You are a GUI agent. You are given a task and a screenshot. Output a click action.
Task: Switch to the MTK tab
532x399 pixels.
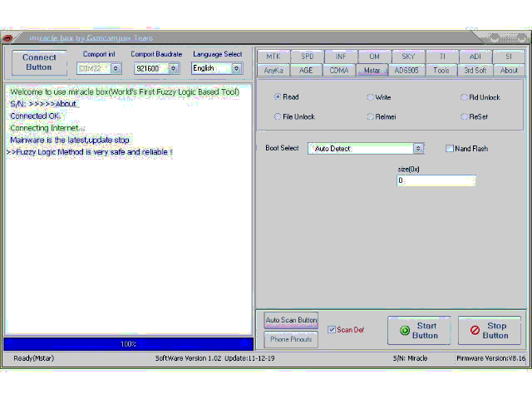click(x=273, y=57)
